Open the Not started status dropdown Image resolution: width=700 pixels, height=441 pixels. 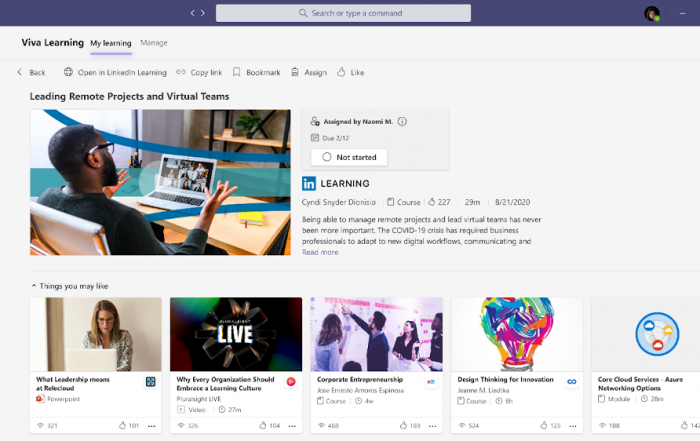coord(349,157)
